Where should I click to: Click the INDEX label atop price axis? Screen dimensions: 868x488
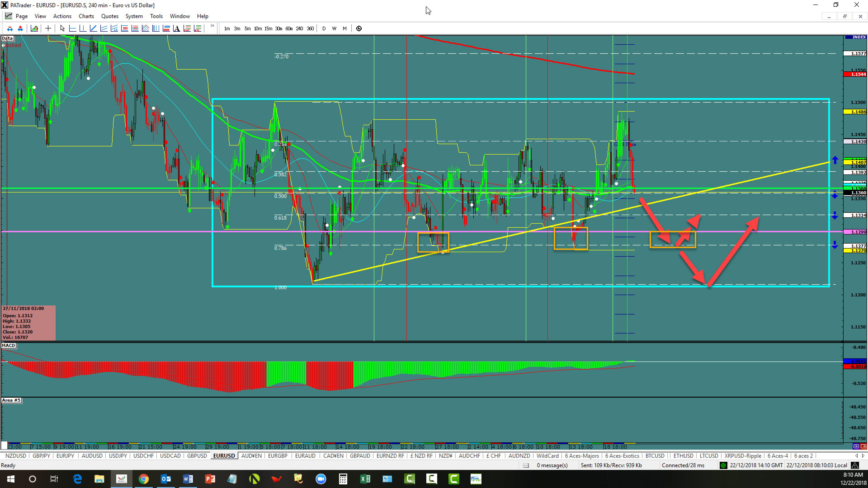(x=856, y=37)
